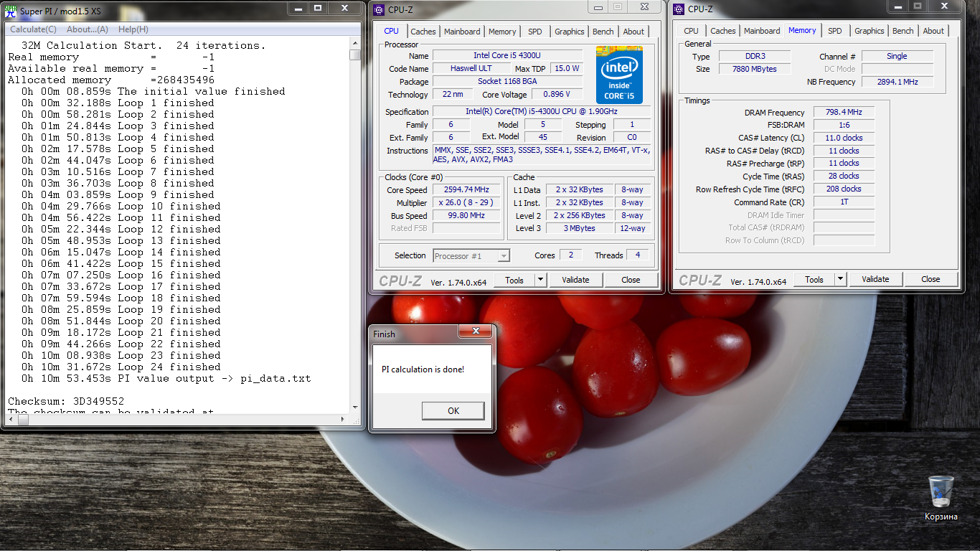Switch to Bench tab in left CPU-Z
The width and height of the screenshot is (980, 551).
coord(603,32)
